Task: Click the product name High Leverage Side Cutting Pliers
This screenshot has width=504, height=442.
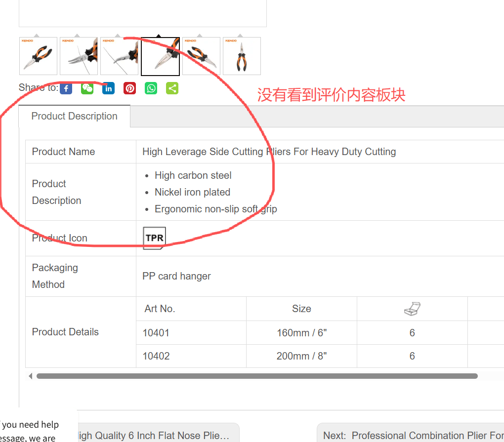Action: 269,152
